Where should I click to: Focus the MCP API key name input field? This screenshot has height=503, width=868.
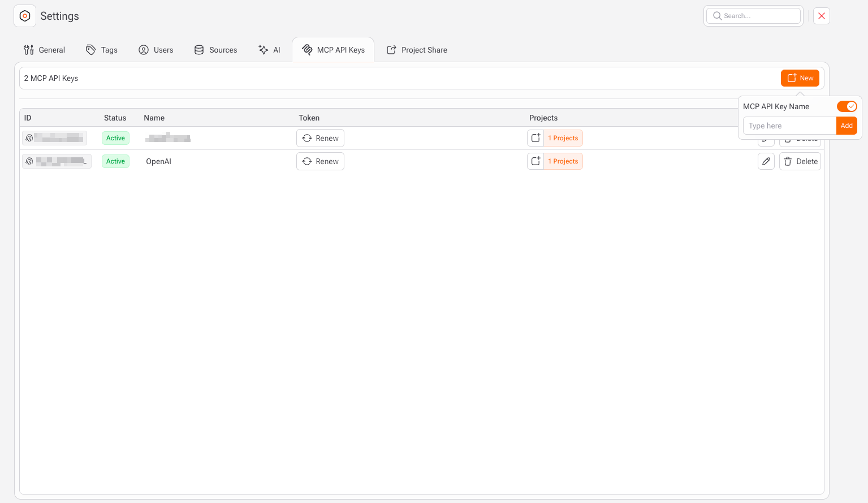pos(789,126)
